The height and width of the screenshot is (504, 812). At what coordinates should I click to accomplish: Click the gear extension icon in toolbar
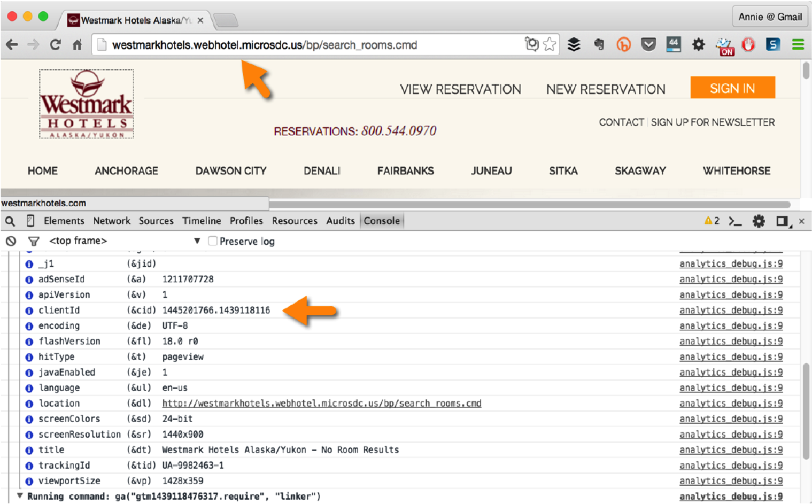(698, 44)
